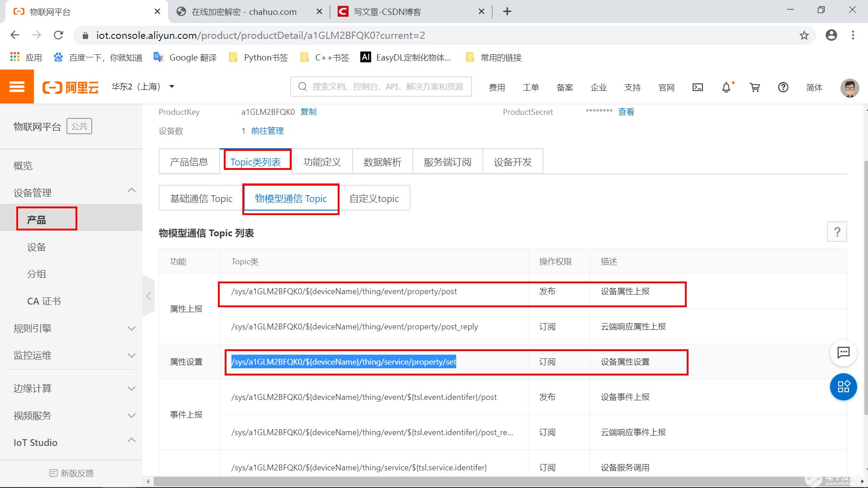Click the user avatar in top right
The image size is (868, 488).
pos(850,88)
